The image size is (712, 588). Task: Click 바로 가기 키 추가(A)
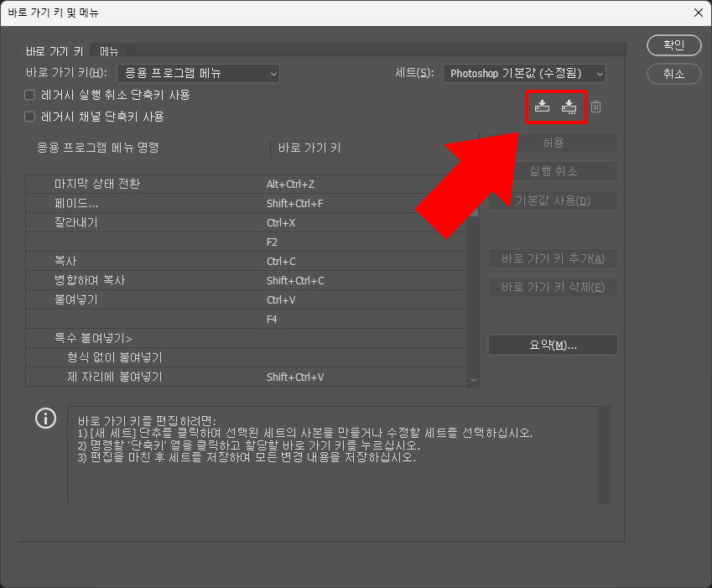[552, 258]
